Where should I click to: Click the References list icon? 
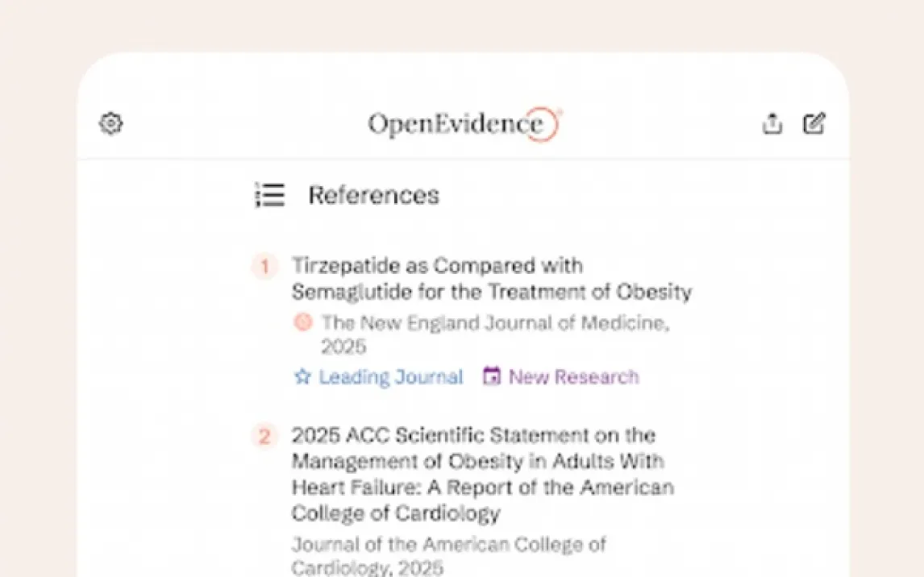[x=270, y=195]
